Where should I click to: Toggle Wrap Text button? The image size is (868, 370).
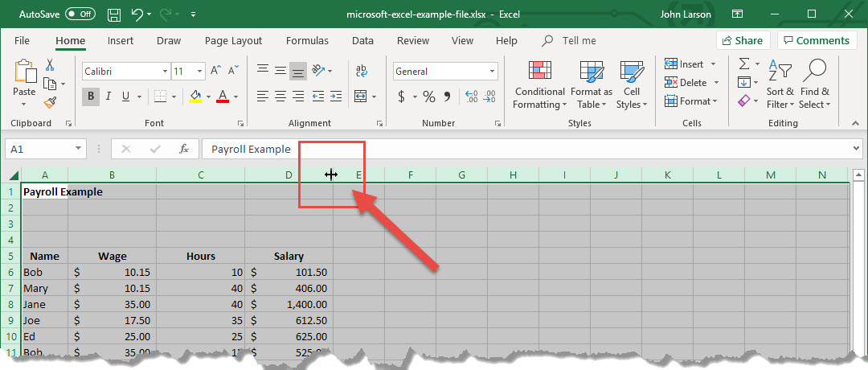pos(361,71)
